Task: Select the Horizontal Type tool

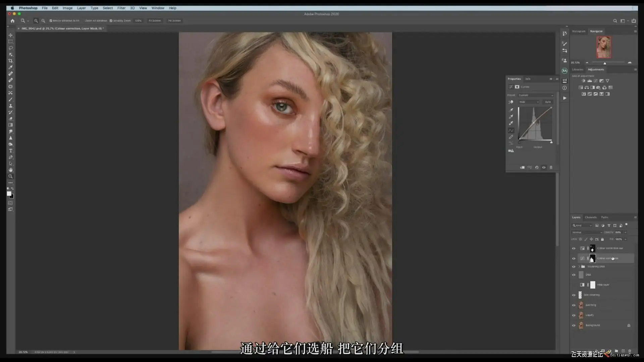Action: click(10, 151)
